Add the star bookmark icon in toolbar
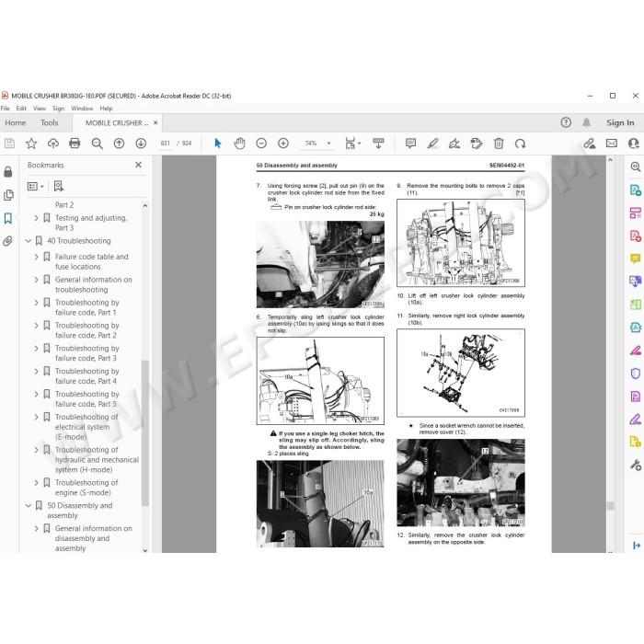 31,144
